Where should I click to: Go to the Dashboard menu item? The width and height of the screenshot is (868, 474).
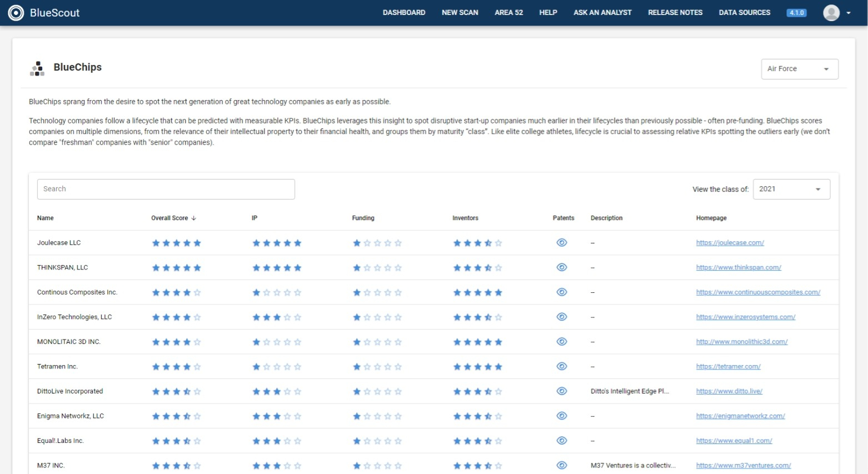coord(404,13)
